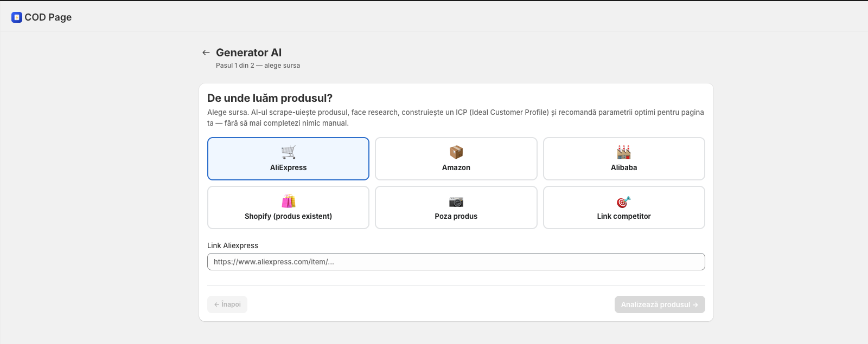868x344 pixels.
Task: Select the Alibaba source card
Action: pos(624,159)
